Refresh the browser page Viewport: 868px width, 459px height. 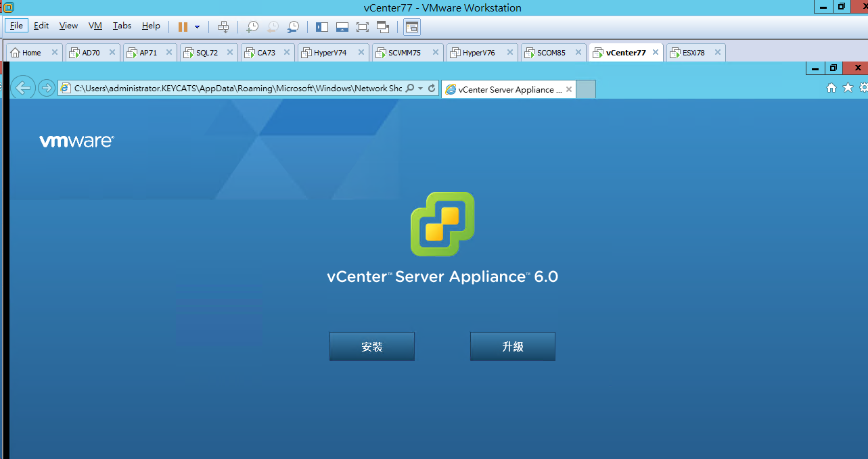coord(432,89)
